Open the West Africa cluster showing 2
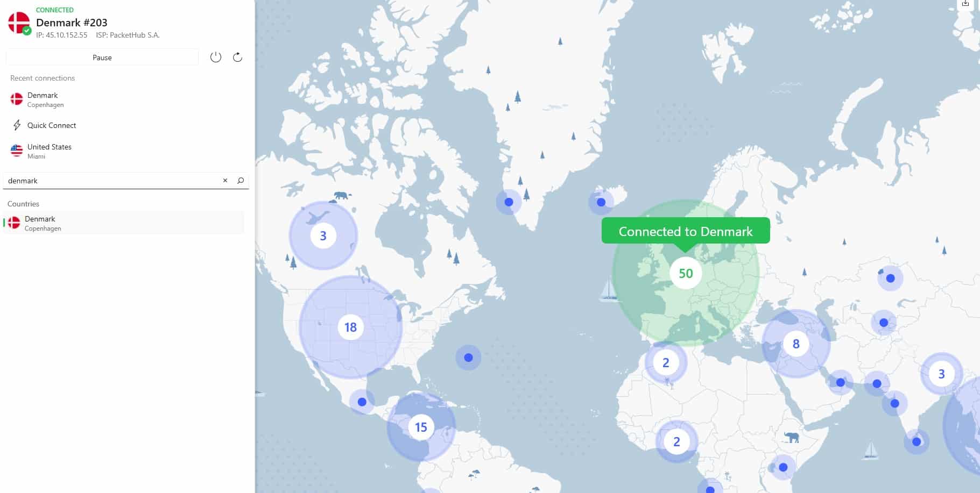This screenshot has width=980, height=493. 676,442
